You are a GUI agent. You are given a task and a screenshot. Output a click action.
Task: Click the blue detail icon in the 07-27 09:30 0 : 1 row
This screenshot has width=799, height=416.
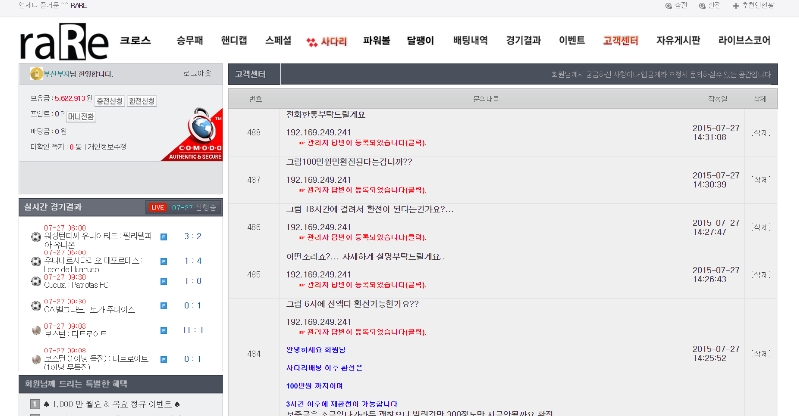[x=164, y=306]
